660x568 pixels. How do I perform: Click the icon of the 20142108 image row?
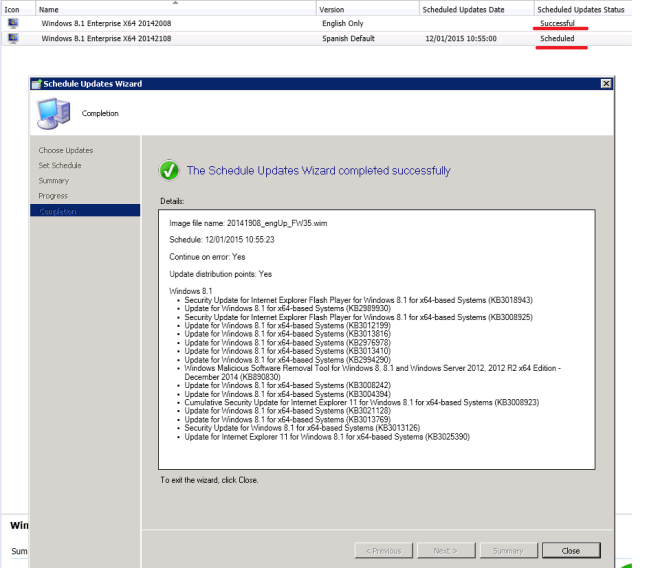point(12,38)
